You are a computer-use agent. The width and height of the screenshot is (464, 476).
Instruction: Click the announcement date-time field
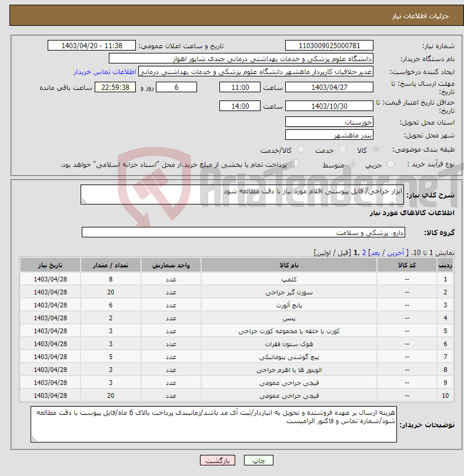point(92,45)
